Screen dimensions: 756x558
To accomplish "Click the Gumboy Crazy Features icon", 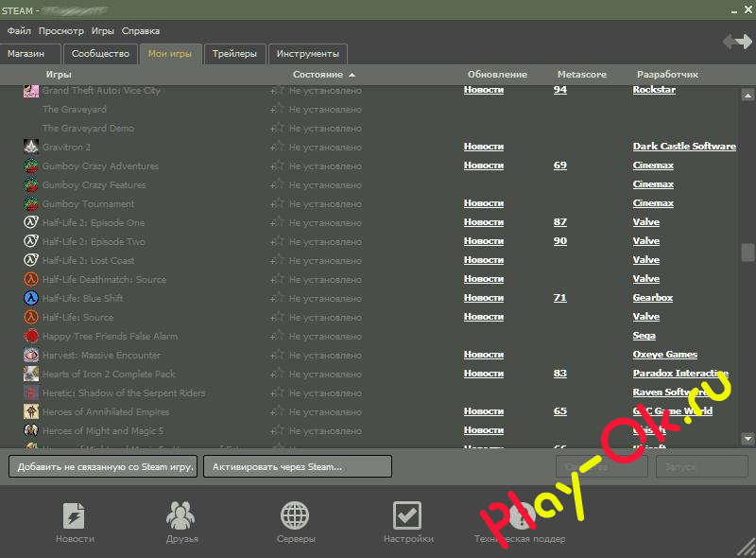I will (x=31, y=184).
